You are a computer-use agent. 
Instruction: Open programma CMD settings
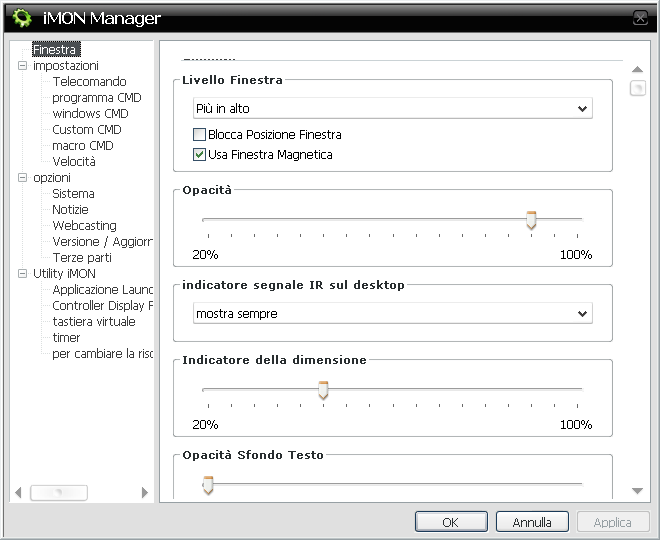click(x=97, y=98)
